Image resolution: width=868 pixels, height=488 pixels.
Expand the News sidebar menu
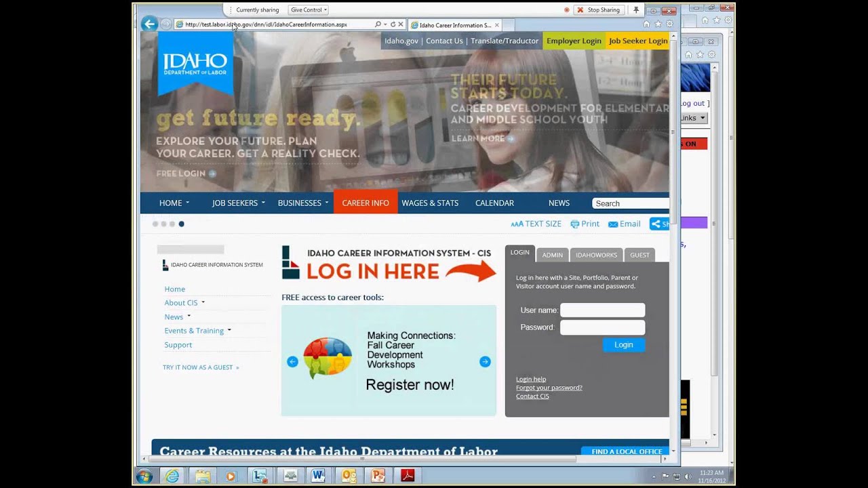tap(177, 317)
